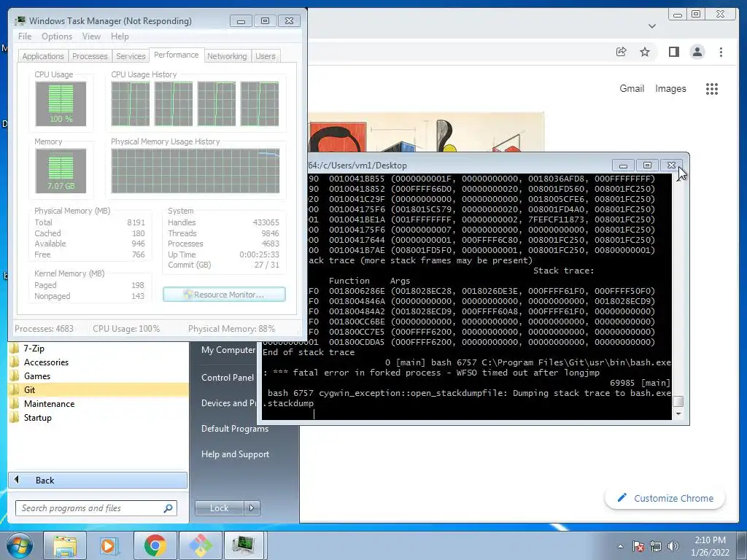Click the Google Doodle image
The height and width of the screenshot is (560, 747).
[x=426, y=133]
